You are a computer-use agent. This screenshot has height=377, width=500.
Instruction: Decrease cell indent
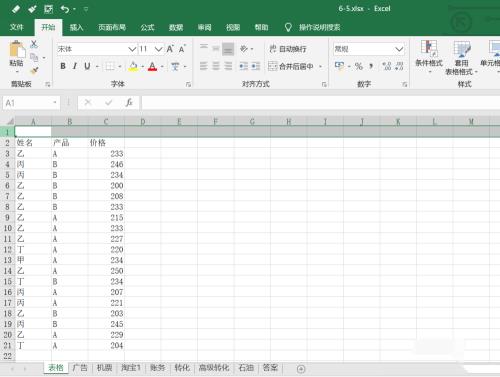(x=244, y=66)
